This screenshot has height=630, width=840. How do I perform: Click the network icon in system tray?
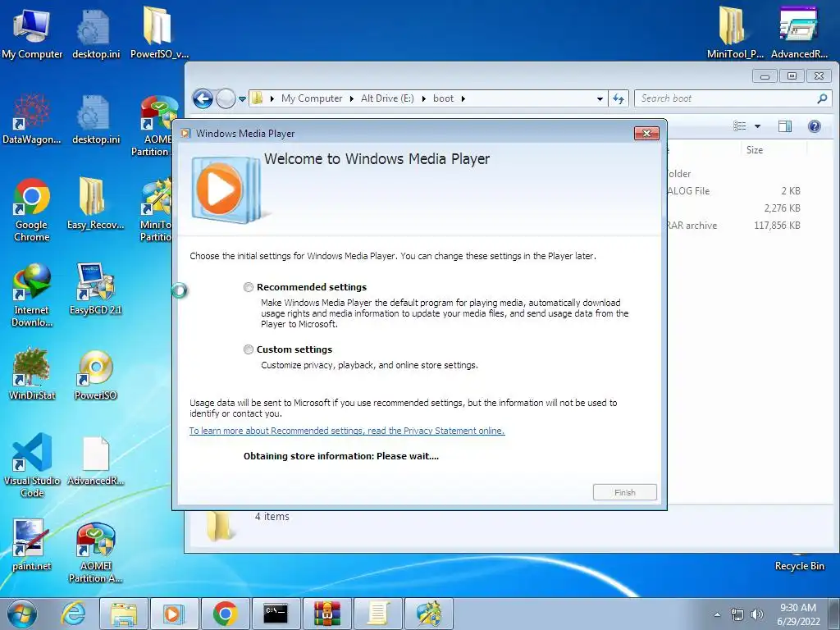(737, 614)
